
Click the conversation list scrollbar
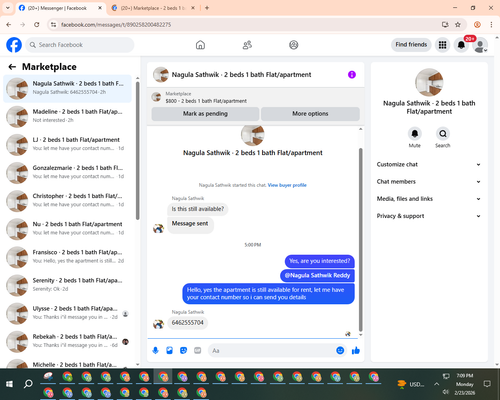pos(138,150)
